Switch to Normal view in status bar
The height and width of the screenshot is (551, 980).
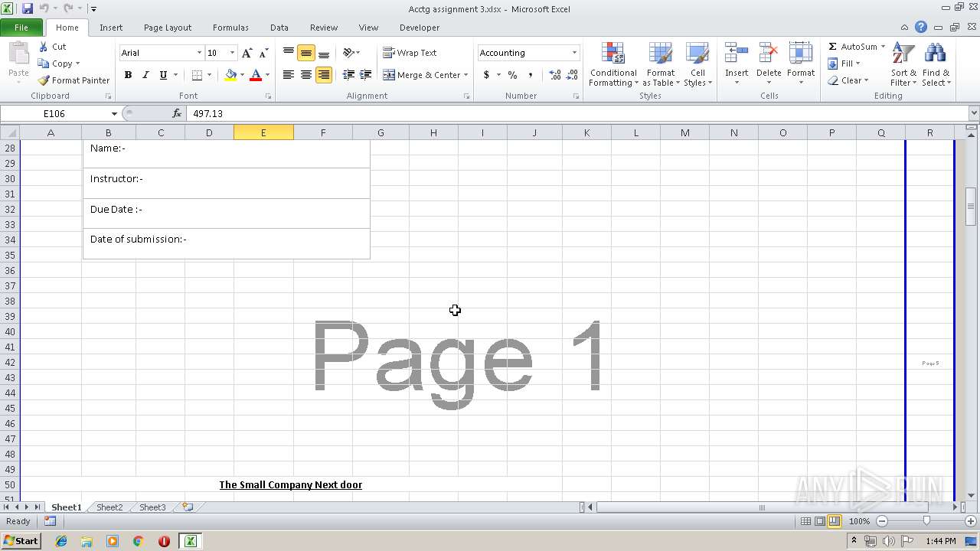click(x=805, y=521)
